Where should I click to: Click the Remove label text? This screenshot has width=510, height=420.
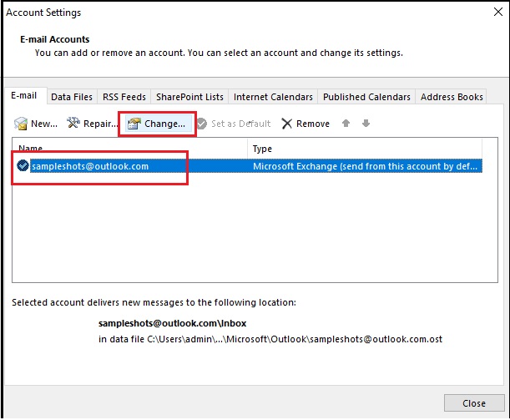pos(313,124)
